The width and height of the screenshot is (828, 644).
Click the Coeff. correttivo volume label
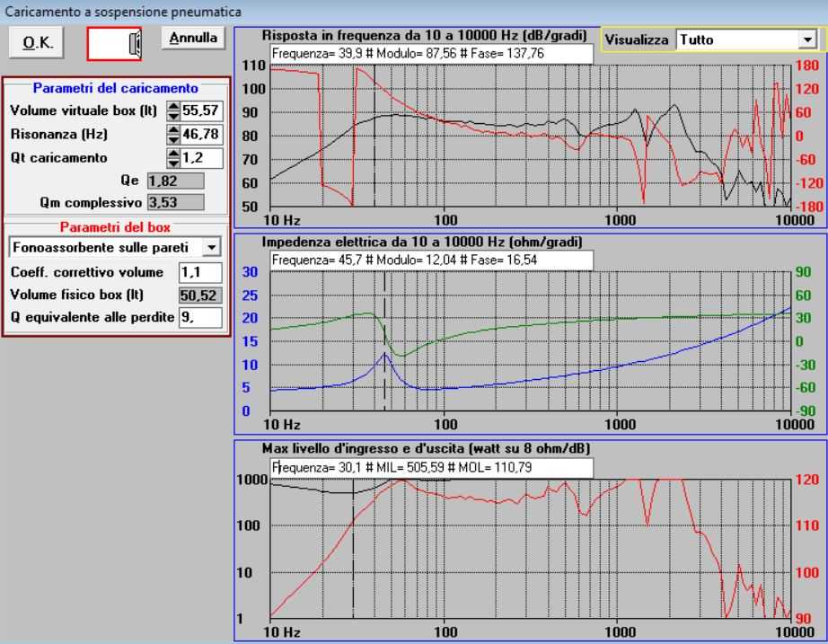click(x=87, y=273)
